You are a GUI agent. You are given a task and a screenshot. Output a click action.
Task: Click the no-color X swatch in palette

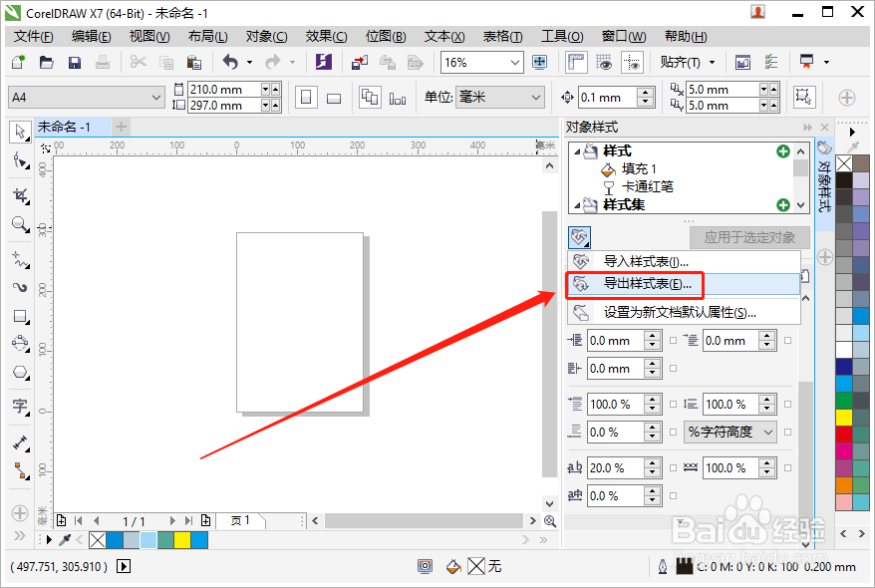pyautogui.click(x=844, y=163)
